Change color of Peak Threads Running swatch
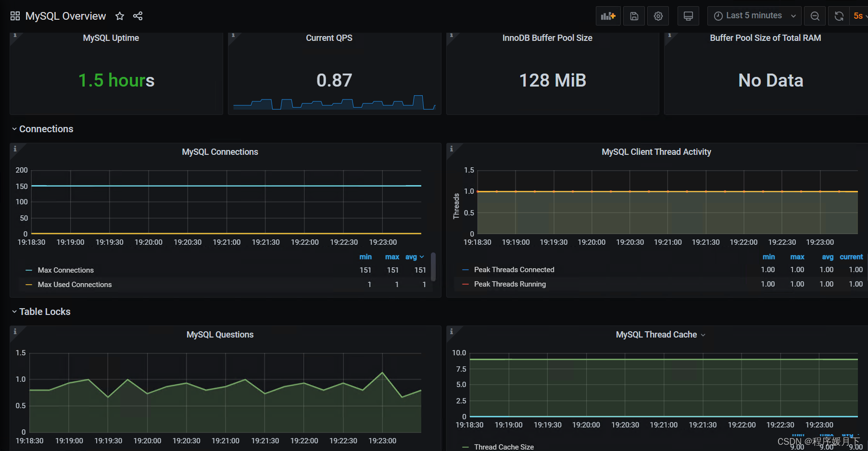This screenshot has height=451, width=868. [465, 284]
